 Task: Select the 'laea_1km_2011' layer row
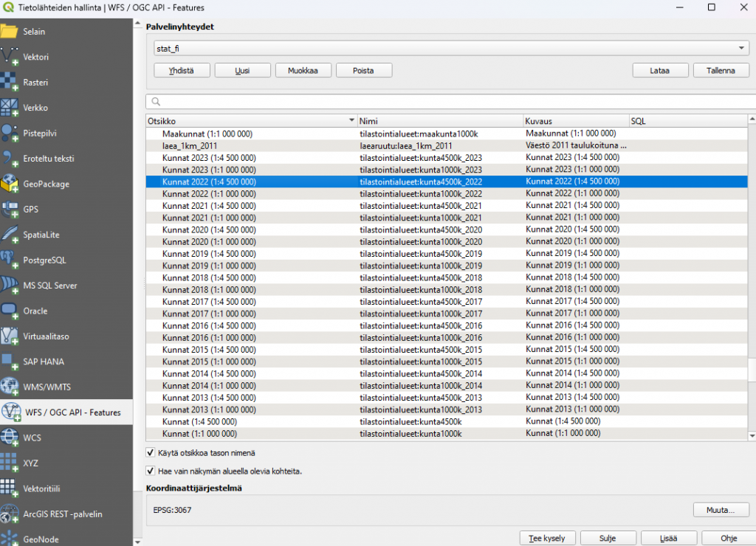[x=447, y=145]
